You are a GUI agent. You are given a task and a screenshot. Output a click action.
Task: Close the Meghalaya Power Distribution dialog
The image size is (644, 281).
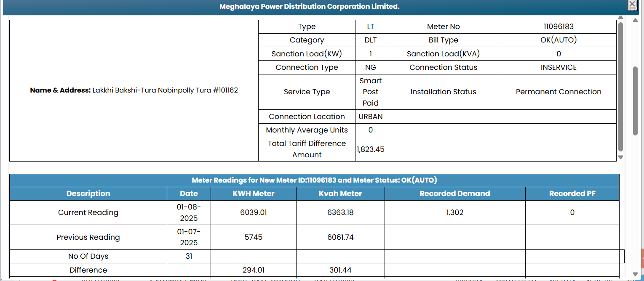[632, 5]
